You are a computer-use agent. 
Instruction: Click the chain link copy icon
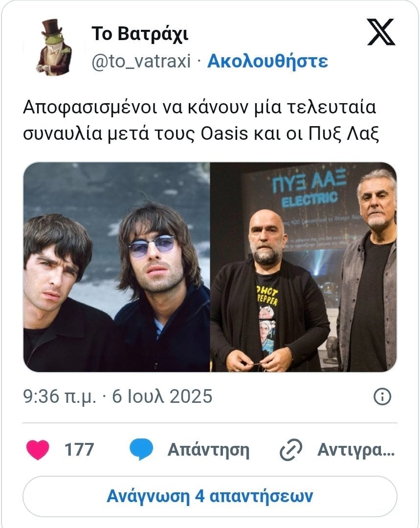291,450
